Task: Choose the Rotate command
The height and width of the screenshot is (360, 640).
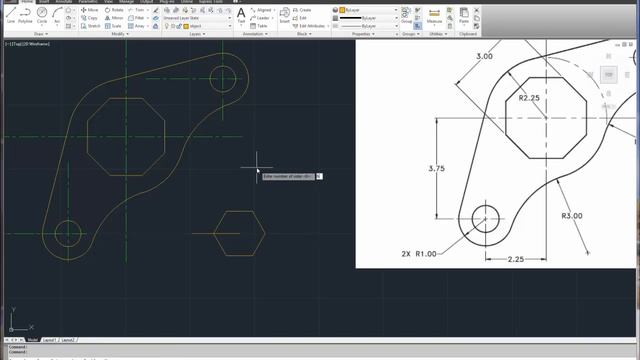Action: 114,10
